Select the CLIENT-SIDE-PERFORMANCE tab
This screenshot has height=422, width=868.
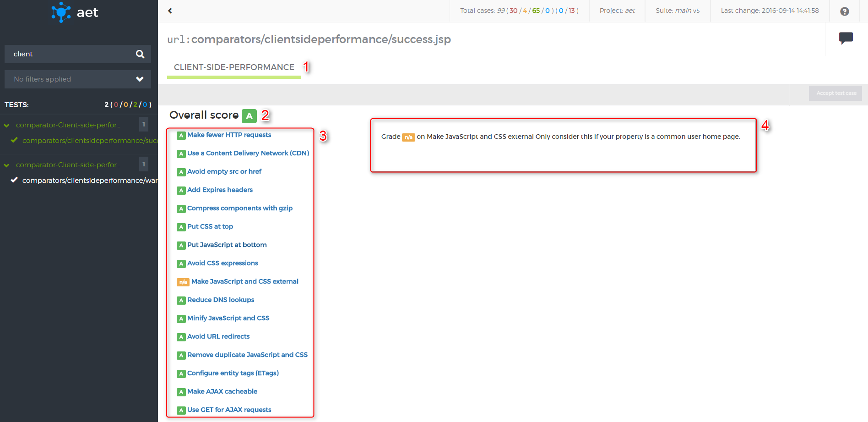click(234, 67)
